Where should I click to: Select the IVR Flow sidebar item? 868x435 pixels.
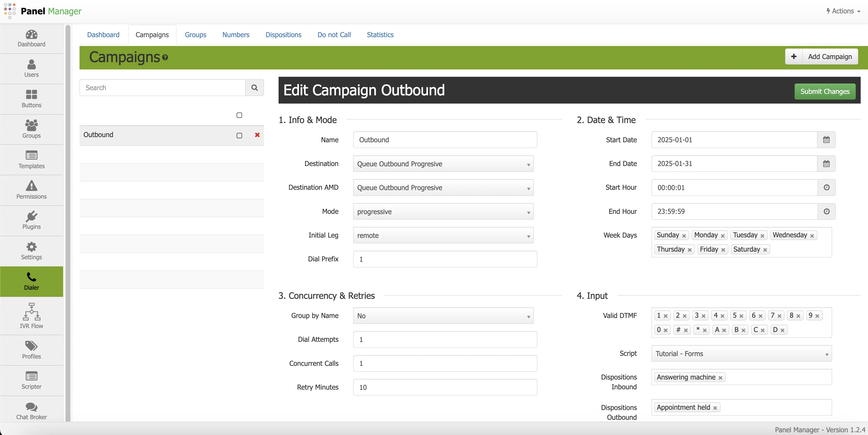[31, 316]
